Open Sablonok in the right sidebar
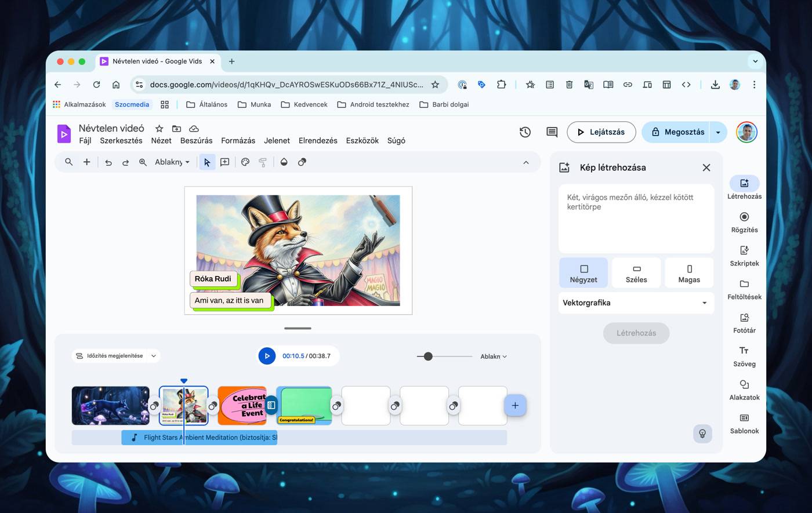Screen dimensions: 812x513 pos(744,424)
